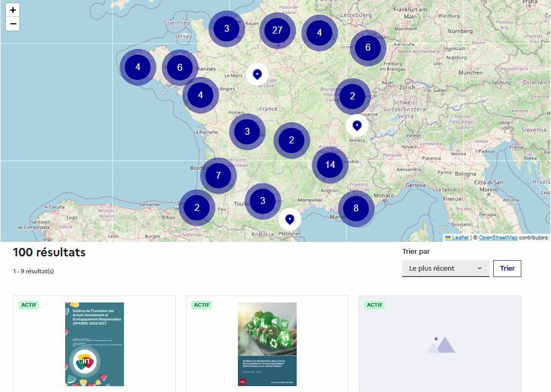Click the '1 - 9 résultat(s)' text
The height and width of the screenshot is (392, 551).
(33, 271)
